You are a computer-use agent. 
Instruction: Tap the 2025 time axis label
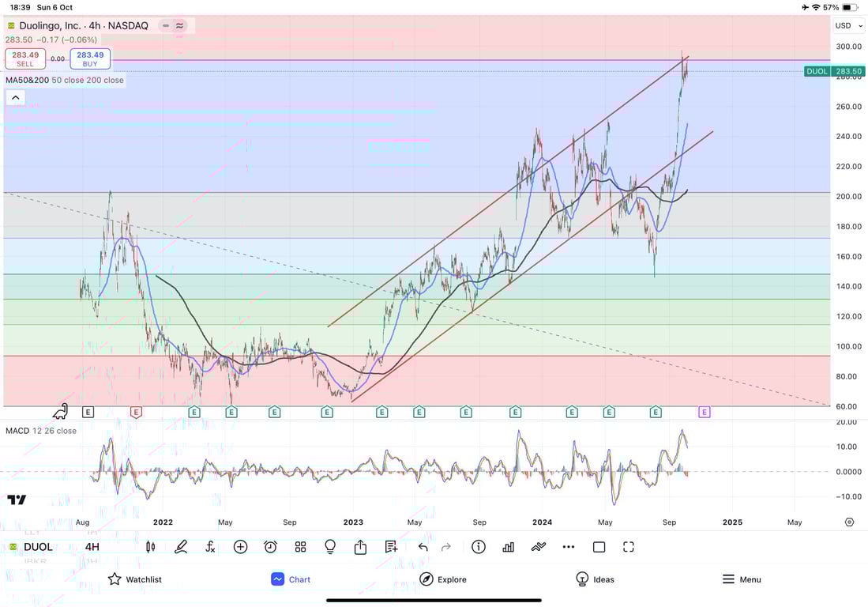(732, 522)
